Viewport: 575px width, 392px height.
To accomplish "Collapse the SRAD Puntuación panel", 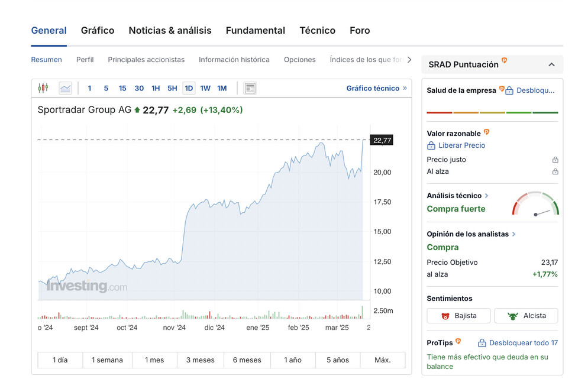I will (x=551, y=64).
